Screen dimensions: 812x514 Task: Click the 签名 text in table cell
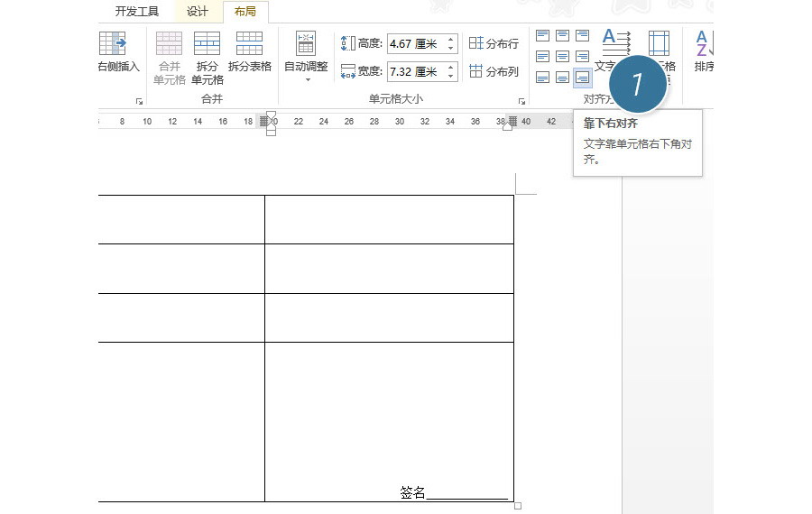pyautogui.click(x=412, y=492)
